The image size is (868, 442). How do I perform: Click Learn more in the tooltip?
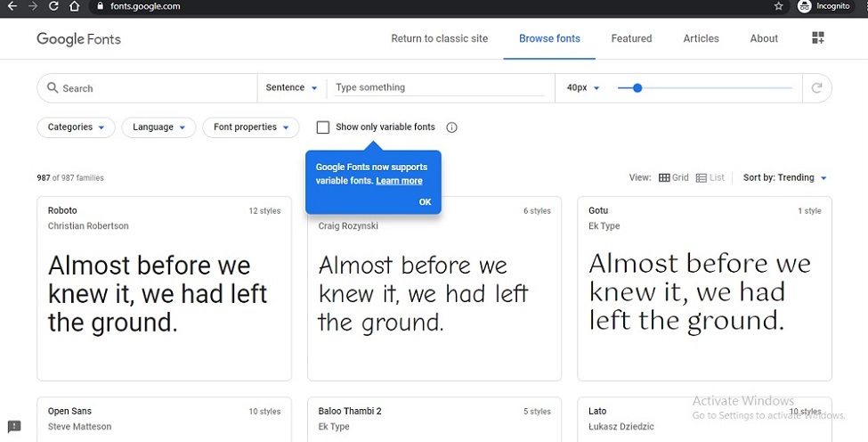(399, 181)
